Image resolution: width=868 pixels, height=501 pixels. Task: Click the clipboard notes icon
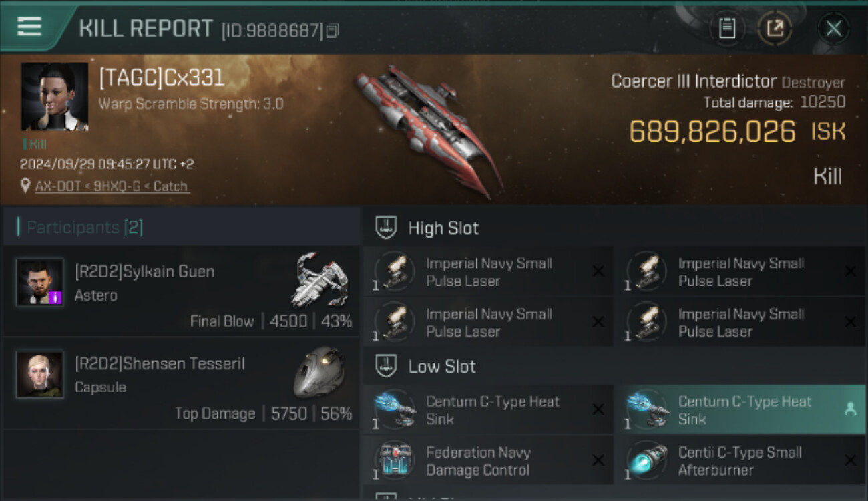[x=727, y=28]
